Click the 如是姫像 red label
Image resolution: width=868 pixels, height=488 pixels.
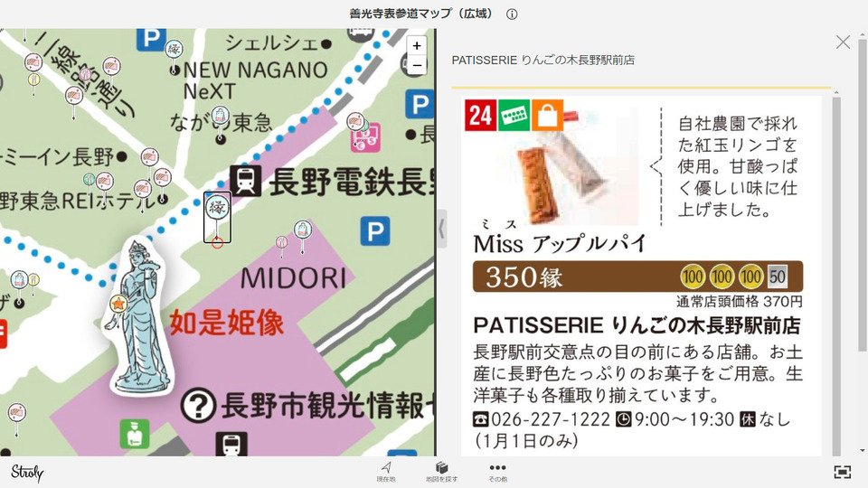[x=226, y=323]
